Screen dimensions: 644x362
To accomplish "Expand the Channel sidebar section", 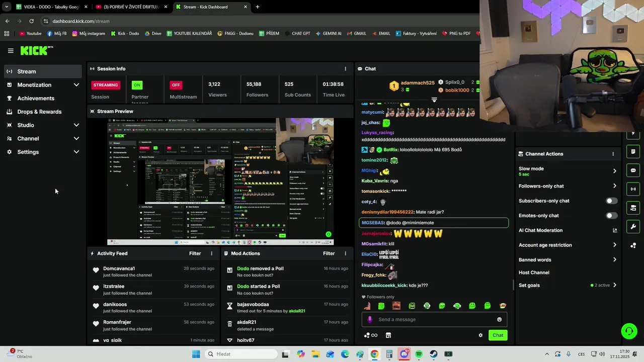I will point(43,139).
